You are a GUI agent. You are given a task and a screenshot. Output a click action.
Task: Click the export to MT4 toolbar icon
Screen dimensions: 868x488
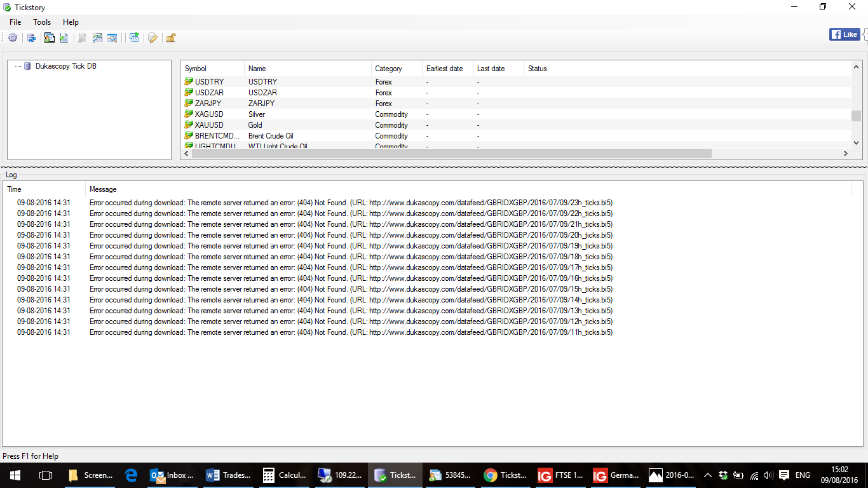(49, 38)
